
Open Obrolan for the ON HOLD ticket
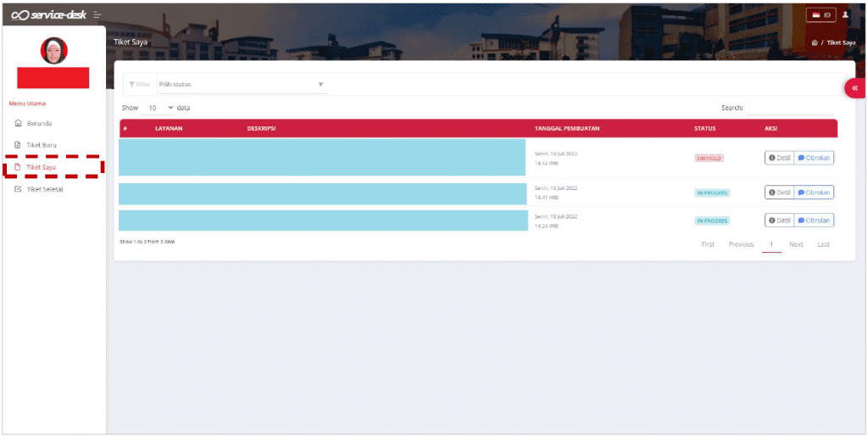pos(814,158)
